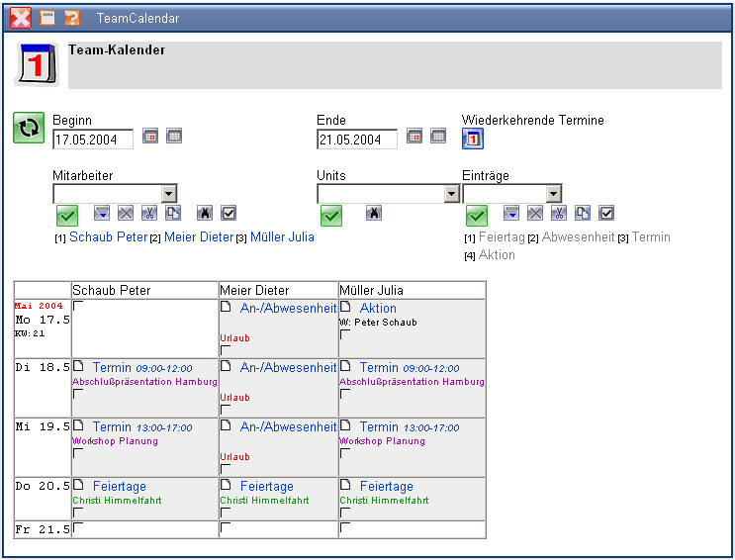735x560 pixels.
Task: Click the green checkmark under Units
Action: tap(331, 215)
